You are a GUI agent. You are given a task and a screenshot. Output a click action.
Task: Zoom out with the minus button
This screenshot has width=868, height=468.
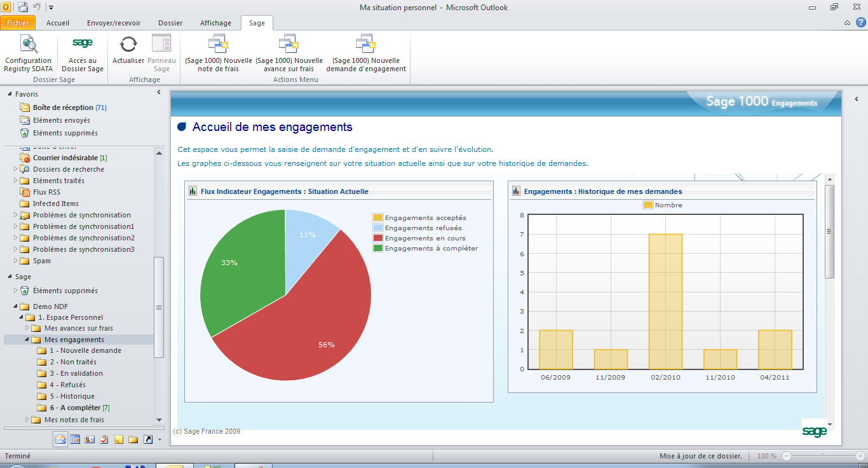[x=787, y=456]
